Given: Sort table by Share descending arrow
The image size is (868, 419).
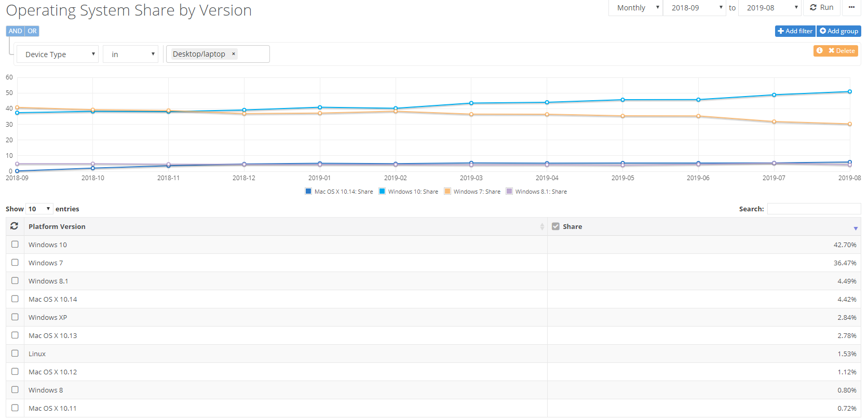Looking at the screenshot, I should (856, 228).
